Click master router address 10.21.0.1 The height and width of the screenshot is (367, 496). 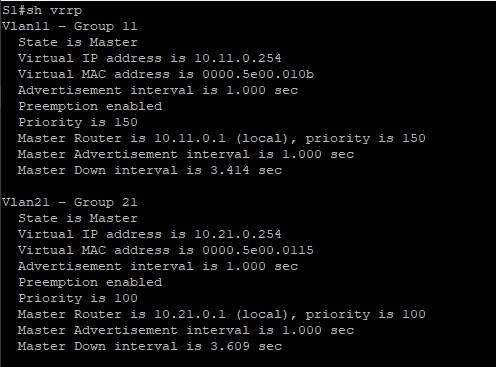point(190,314)
